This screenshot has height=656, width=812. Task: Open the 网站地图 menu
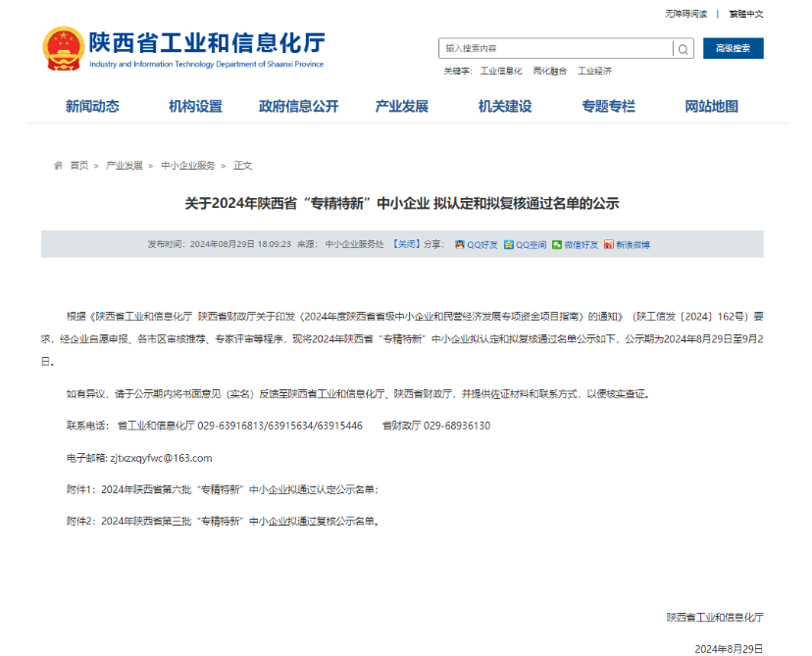(711, 106)
